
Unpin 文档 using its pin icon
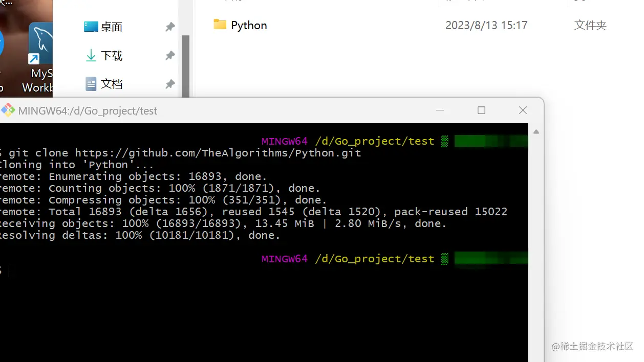click(x=170, y=84)
